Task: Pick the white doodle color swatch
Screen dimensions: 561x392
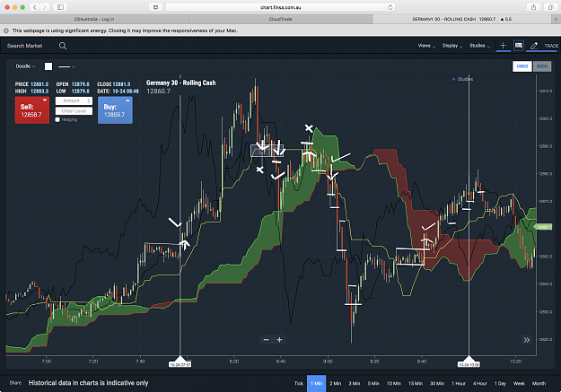Action: click(48, 66)
